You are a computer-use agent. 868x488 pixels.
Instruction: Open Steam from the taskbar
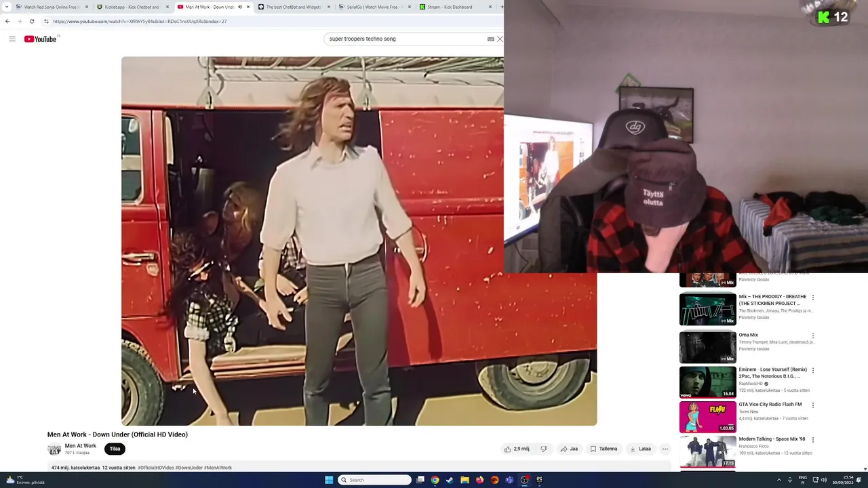[450, 480]
